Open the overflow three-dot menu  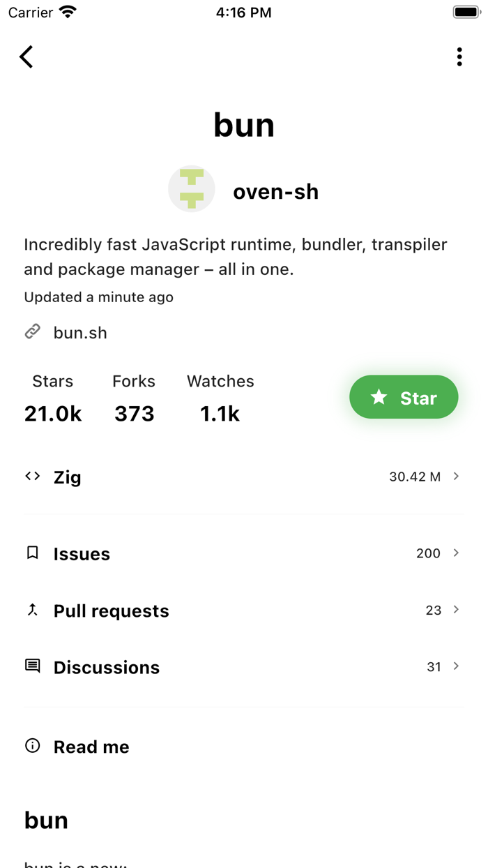[x=459, y=57]
